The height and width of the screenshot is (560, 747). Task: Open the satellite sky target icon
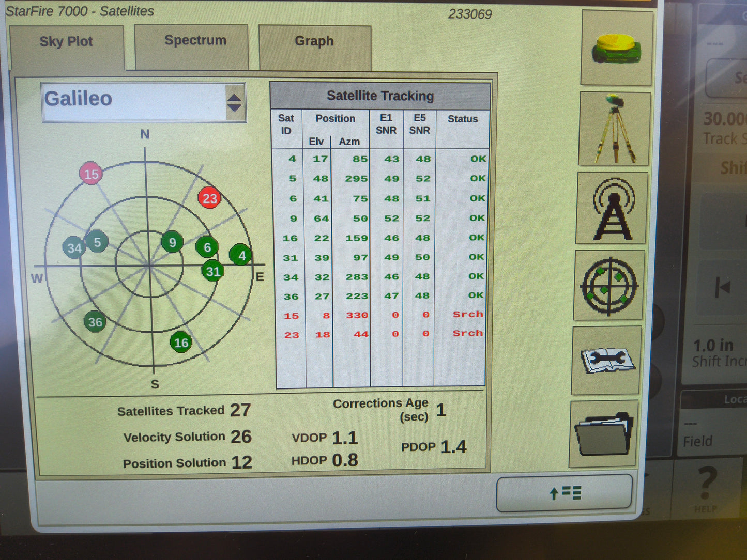[609, 285]
